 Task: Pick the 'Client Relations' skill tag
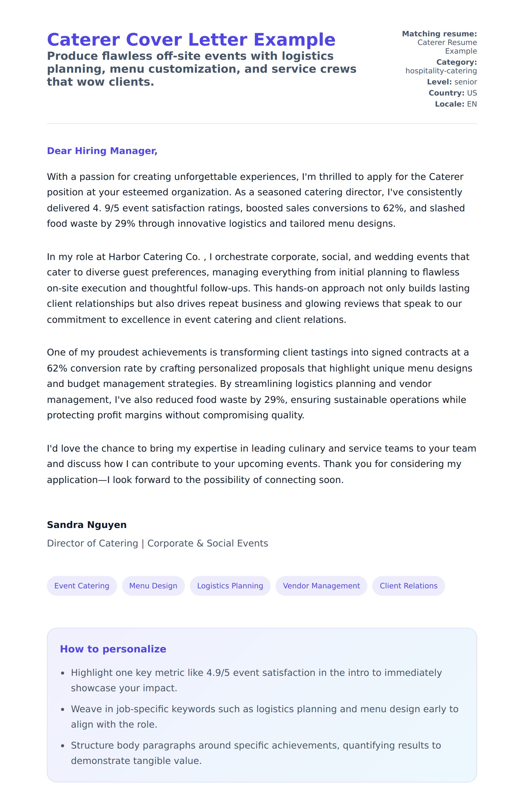408,586
